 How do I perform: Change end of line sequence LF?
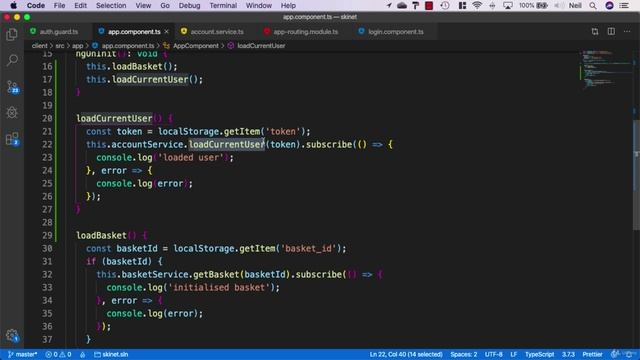pos(513,354)
